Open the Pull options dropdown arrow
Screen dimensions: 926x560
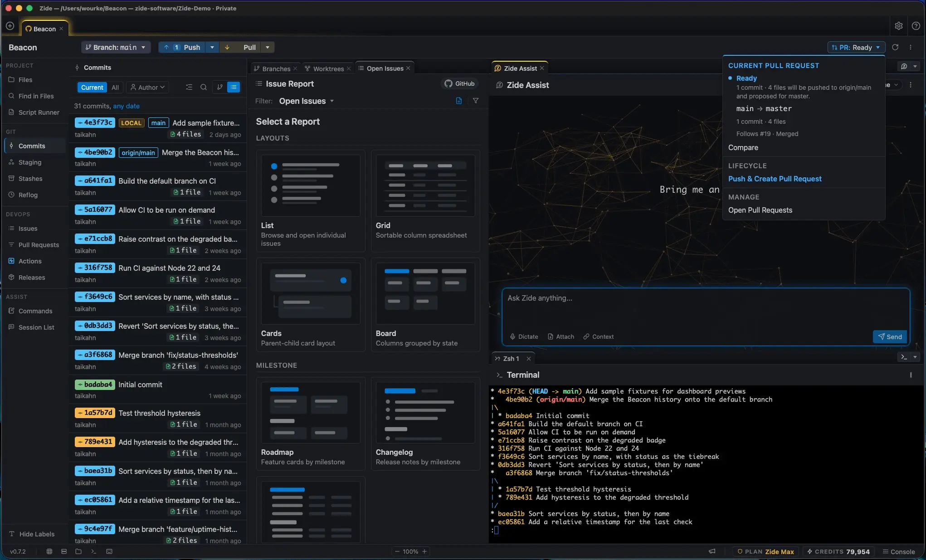[268, 47]
